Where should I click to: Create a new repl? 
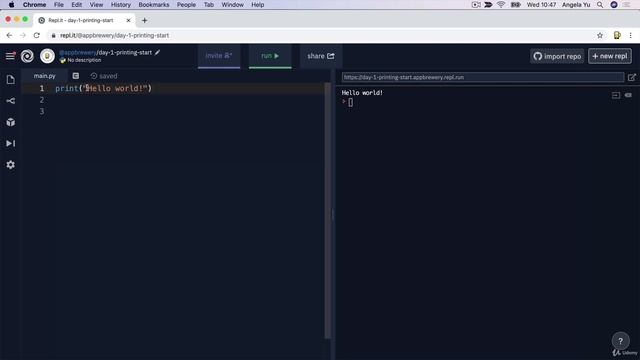[x=610, y=56]
